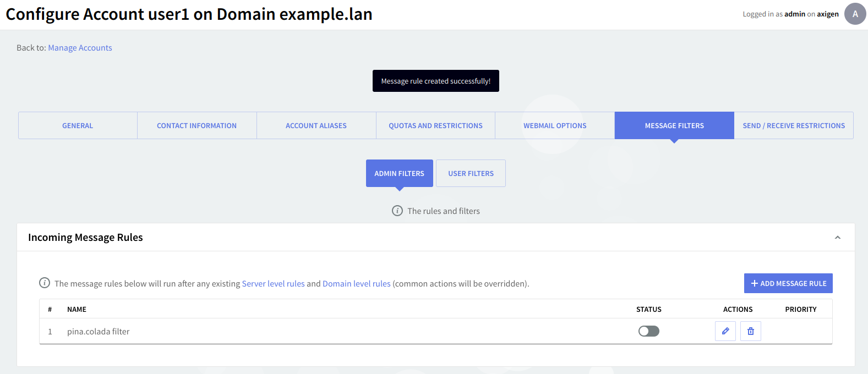The image size is (868, 374).
Task: Click the admin avatar icon
Action: 855,14
